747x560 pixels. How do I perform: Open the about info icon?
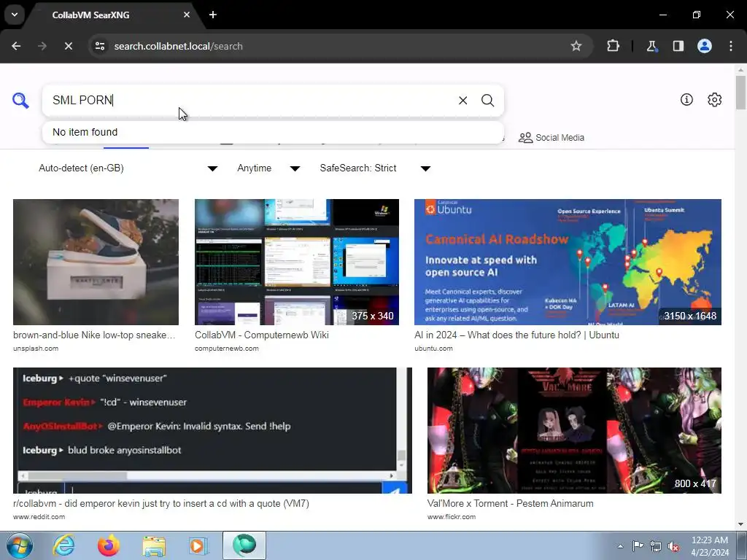point(686,99)
